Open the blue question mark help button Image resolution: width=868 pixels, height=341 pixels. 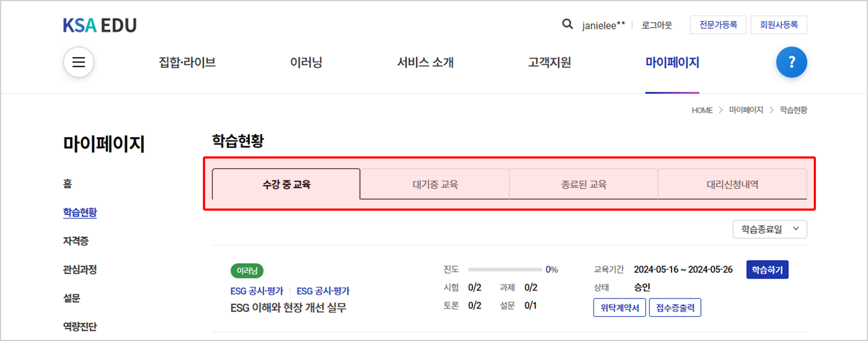click(x=792, y=62)
